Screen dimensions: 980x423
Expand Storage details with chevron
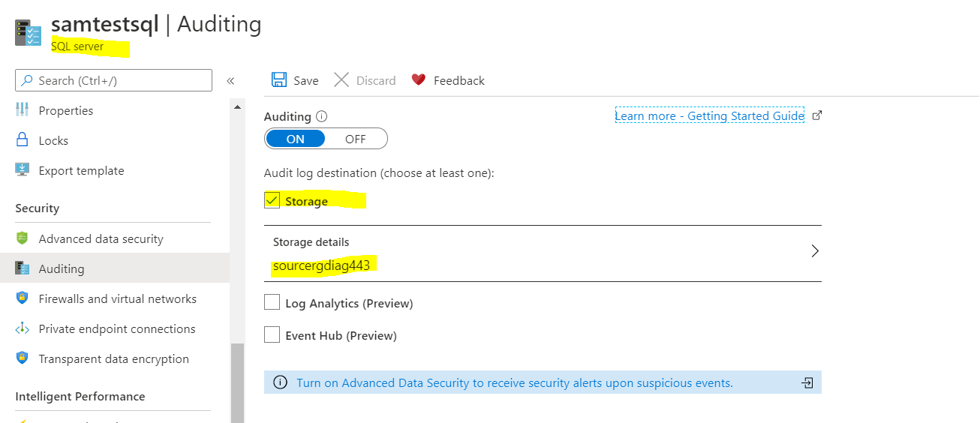coord(815,251)
